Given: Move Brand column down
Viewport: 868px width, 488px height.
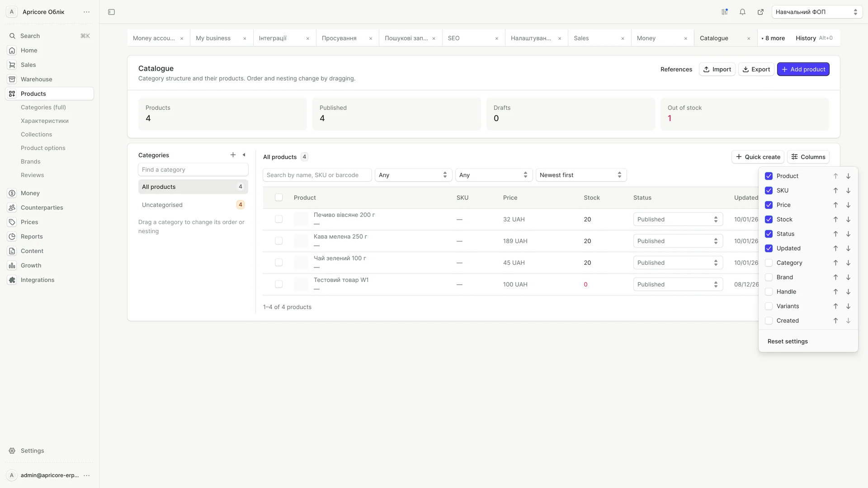Looking at the screenshot, I should click(848, 277).
